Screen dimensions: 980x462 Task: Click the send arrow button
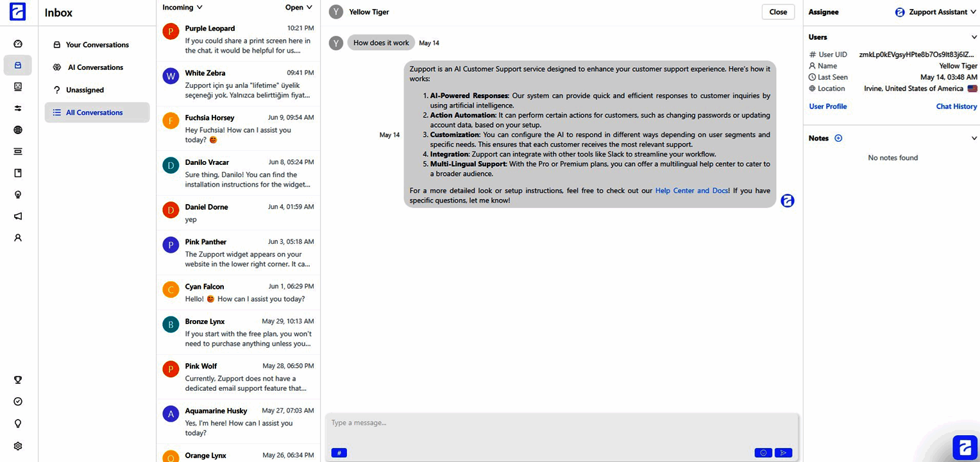click(x=783, y=453)
